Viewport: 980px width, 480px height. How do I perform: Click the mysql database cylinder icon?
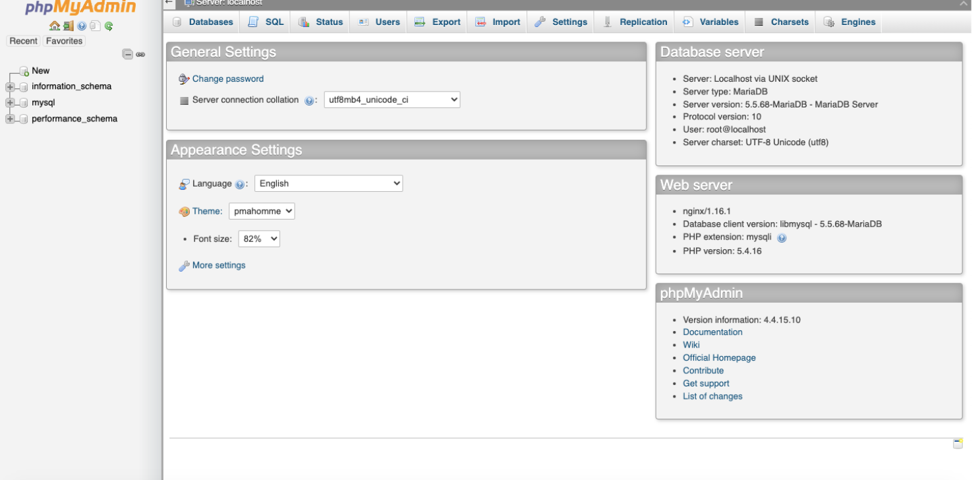[24, 103]
